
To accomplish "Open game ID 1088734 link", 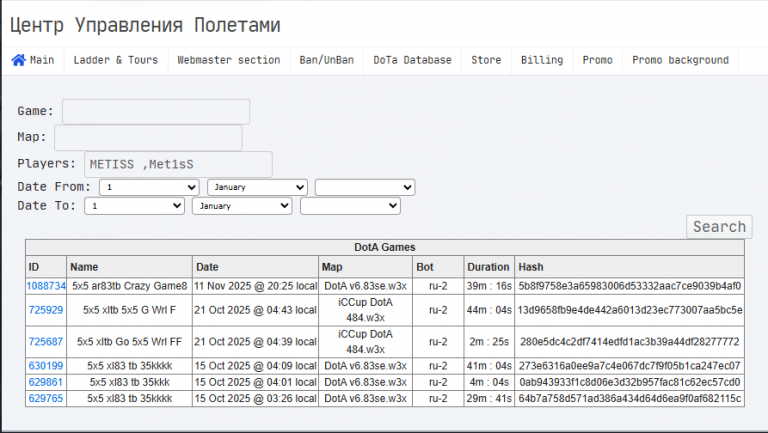I will click(x=46, y=286).
